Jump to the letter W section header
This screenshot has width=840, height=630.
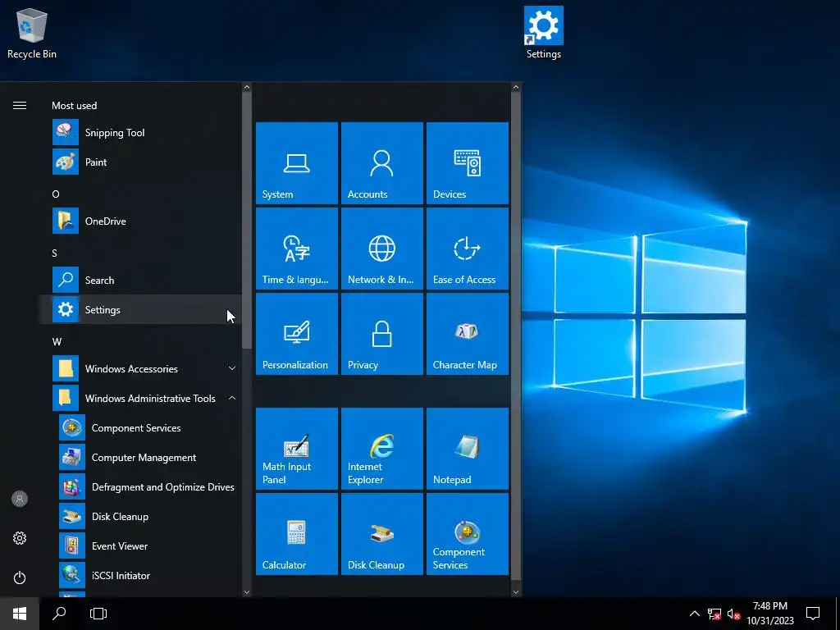(57, 342)
